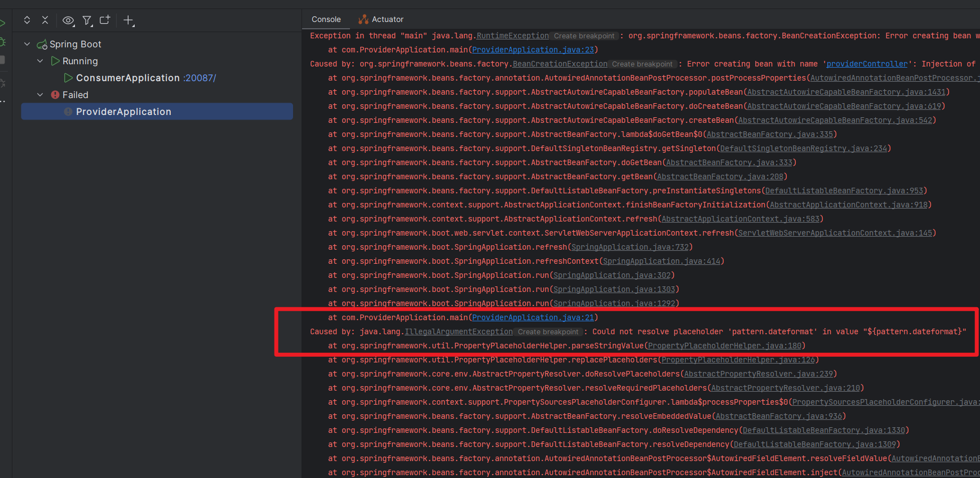980x478 pixels.
Task: Click the Collapse All icon
Action: click(45, 20)
